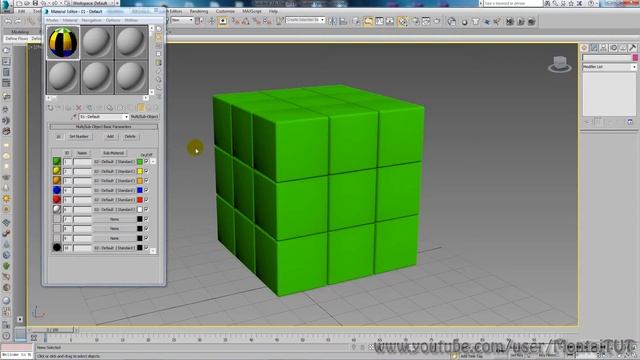Open the green sub-material '01 - Default (Standard)' button

pos(114,162)
